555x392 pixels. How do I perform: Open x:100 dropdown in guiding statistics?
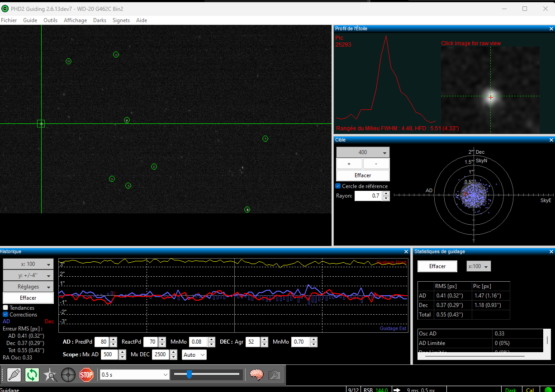coord(479,266)
